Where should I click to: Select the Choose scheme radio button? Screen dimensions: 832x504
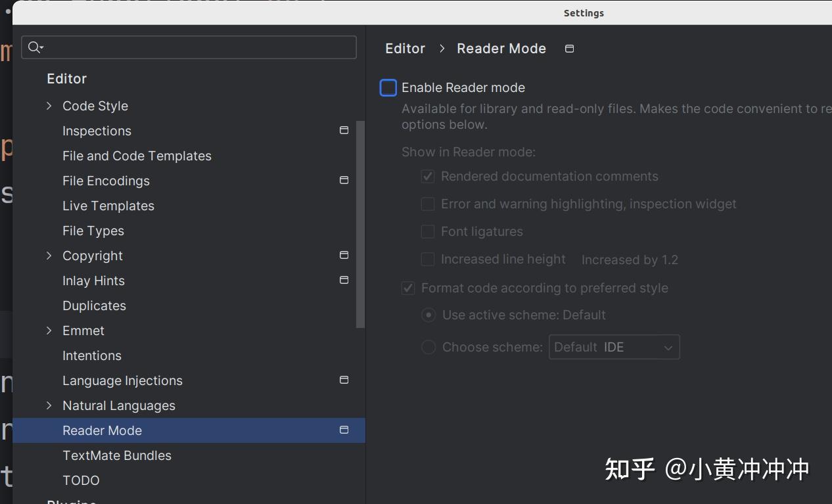[428, 347]
